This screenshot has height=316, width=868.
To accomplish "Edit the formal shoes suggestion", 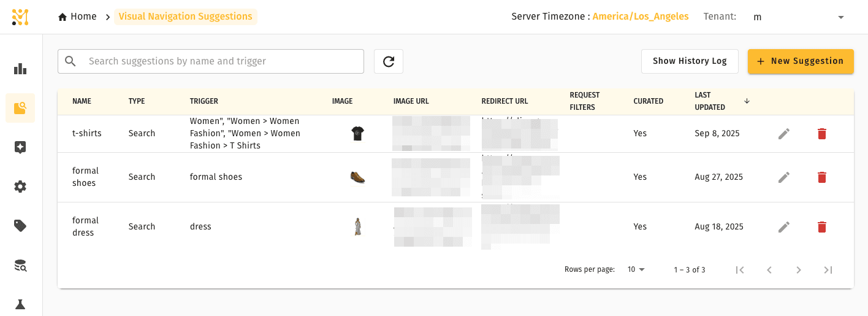I will click(784, 177).
